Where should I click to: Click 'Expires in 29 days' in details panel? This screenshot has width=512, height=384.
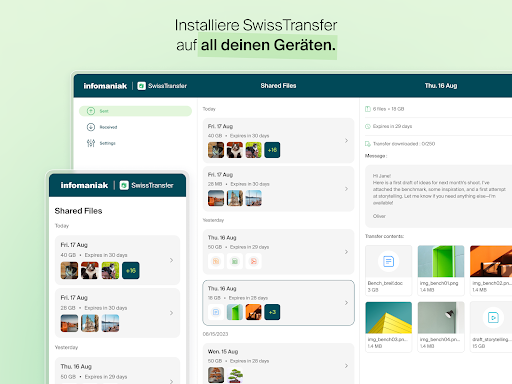392,126
